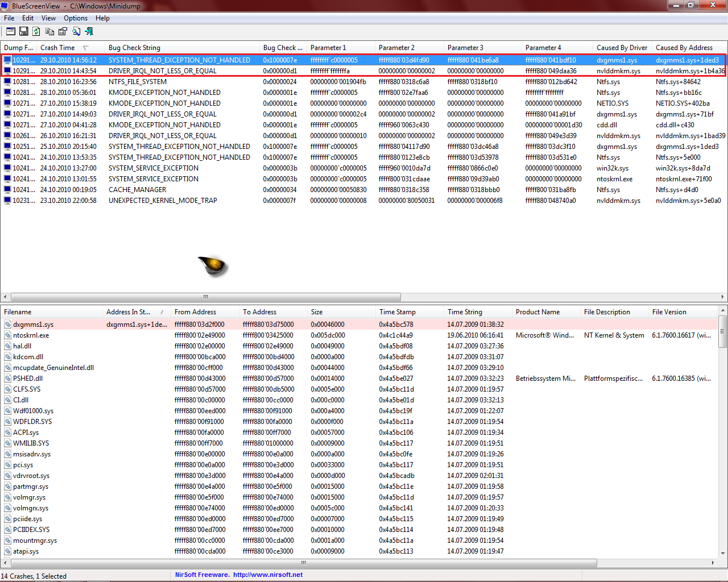Click the file icon next to CLFS.SYS
Viewport: 728px width, 582px height.
coord(8,389)
